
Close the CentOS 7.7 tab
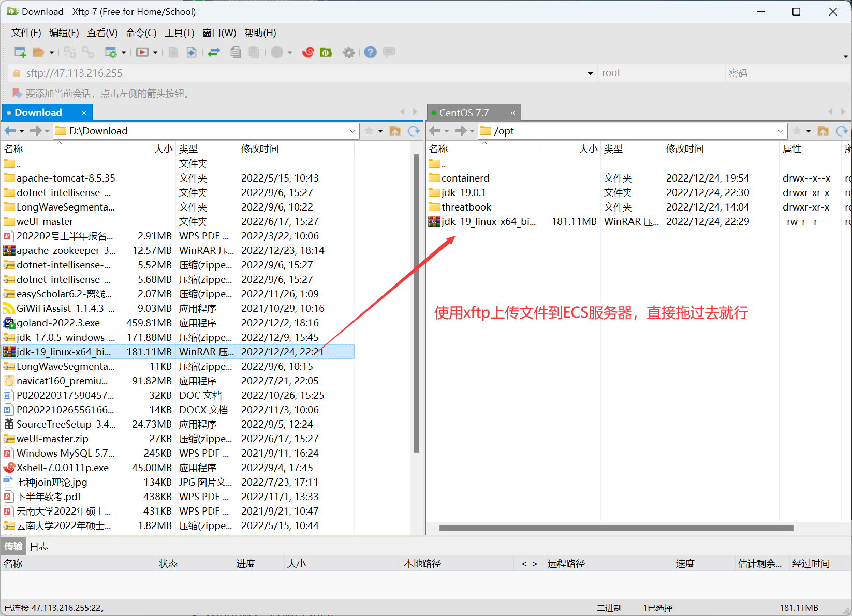(512, 113)
